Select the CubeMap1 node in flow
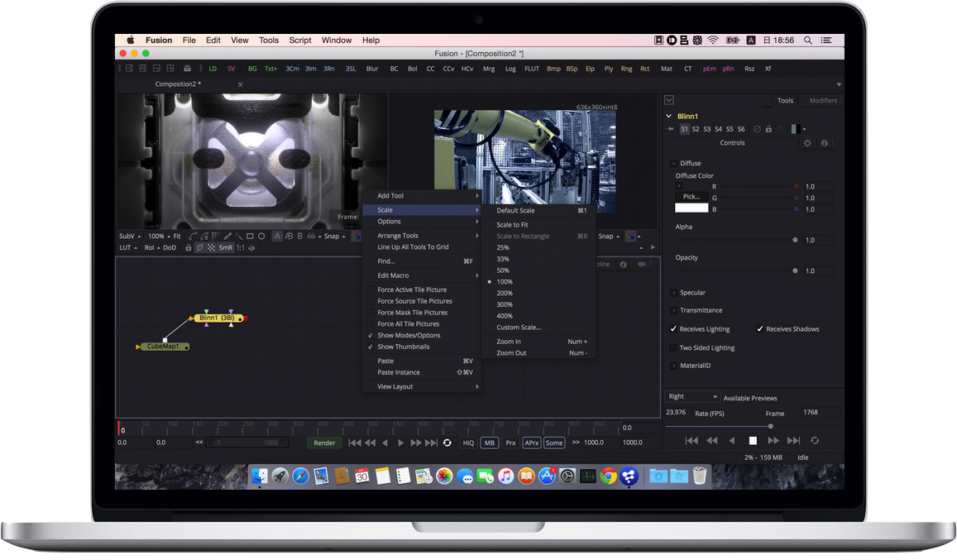Image resolution: width=957 pixels, height=560 pixels. pos(163,347)
